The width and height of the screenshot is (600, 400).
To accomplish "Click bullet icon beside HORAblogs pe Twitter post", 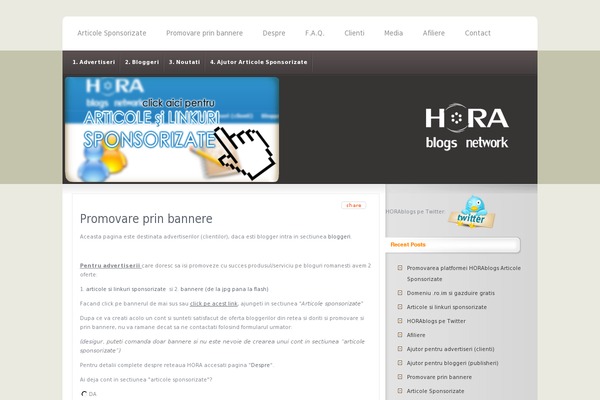I will click(400, 321).
